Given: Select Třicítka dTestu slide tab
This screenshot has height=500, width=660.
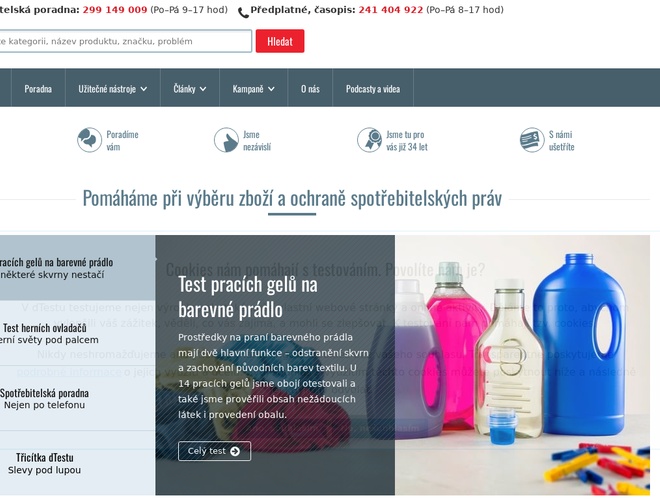Looking at the screenshot, I should point(45,463).
